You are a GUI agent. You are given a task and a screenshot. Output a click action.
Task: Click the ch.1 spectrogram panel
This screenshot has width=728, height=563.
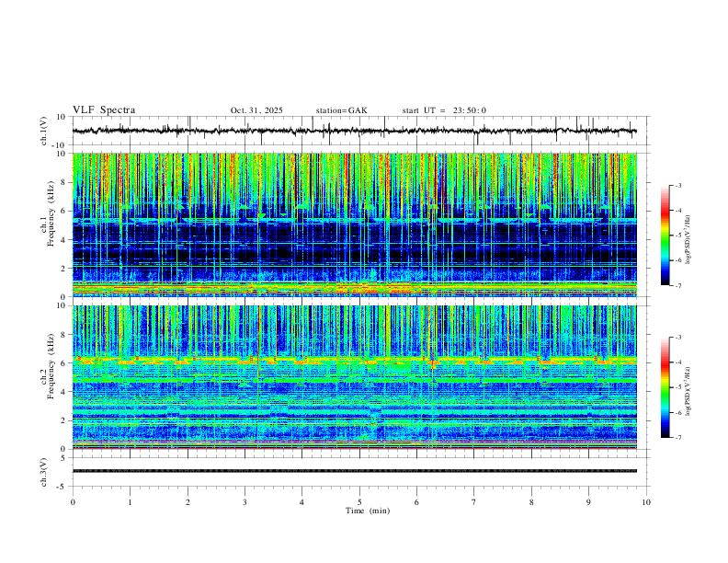pyautogui.click(x=355, y=224)
